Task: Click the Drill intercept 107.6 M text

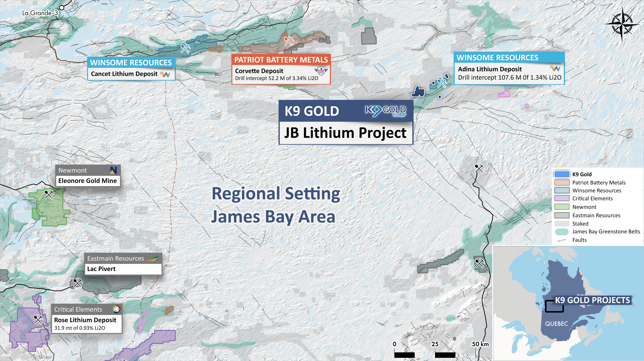Action: (510, 78)
